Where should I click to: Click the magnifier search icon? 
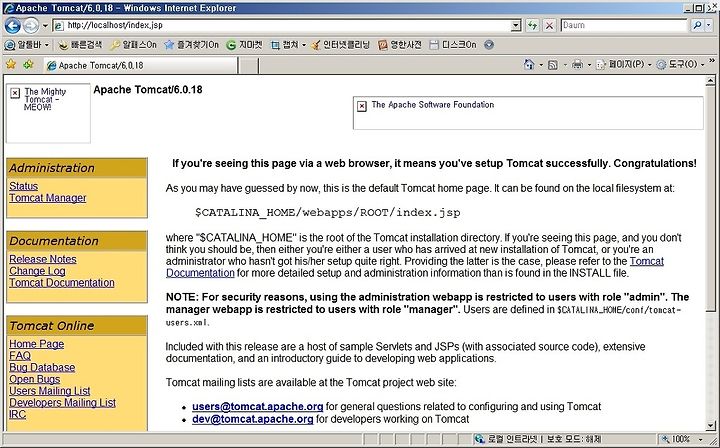tap(697, 25)
